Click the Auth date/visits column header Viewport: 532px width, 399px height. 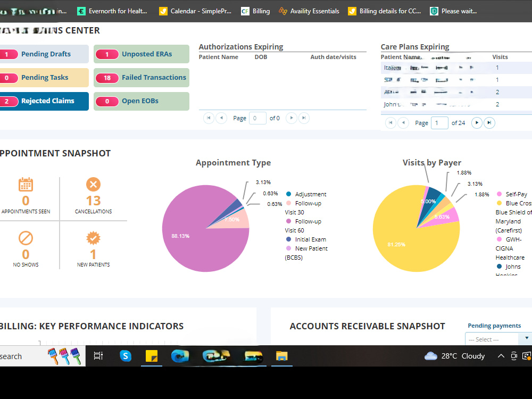click(x=333, y=57)
